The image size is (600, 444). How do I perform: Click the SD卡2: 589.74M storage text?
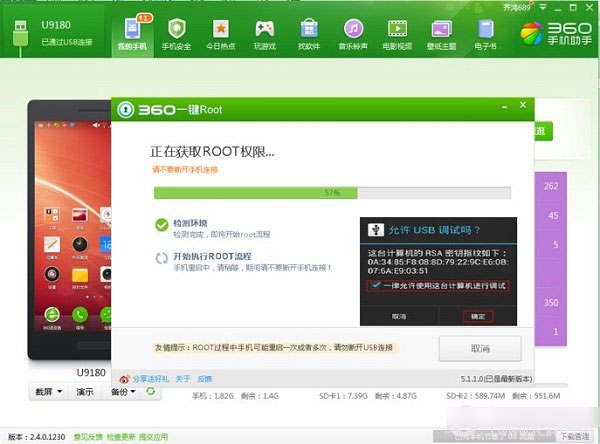click(x=476, y=396)
